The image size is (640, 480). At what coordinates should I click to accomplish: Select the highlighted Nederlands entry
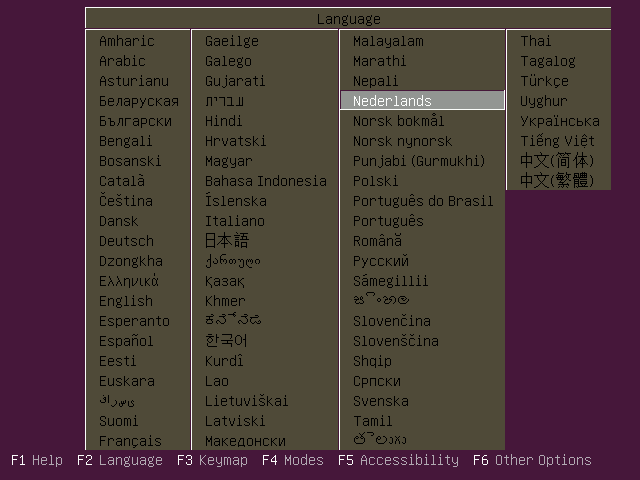point(392,101)
